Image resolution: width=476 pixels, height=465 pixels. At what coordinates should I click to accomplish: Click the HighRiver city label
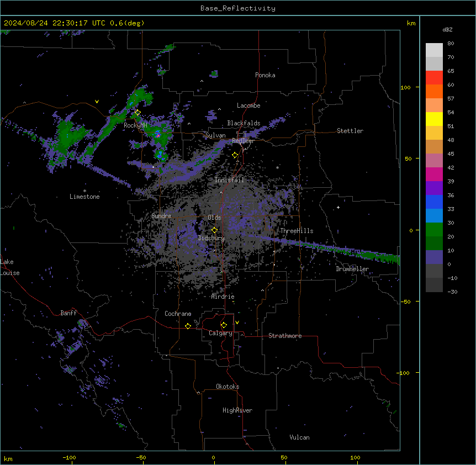click(237, 410)
